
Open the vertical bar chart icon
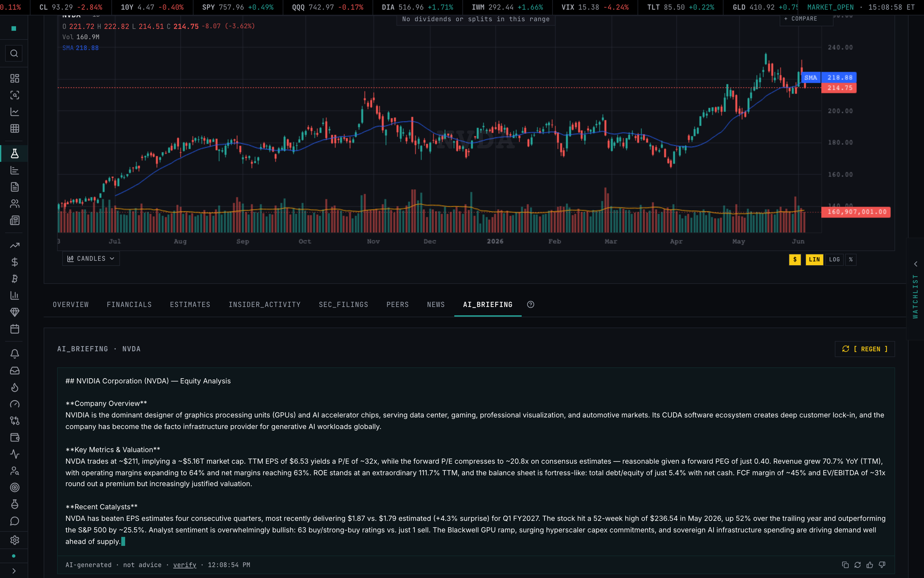click(14, 295)
